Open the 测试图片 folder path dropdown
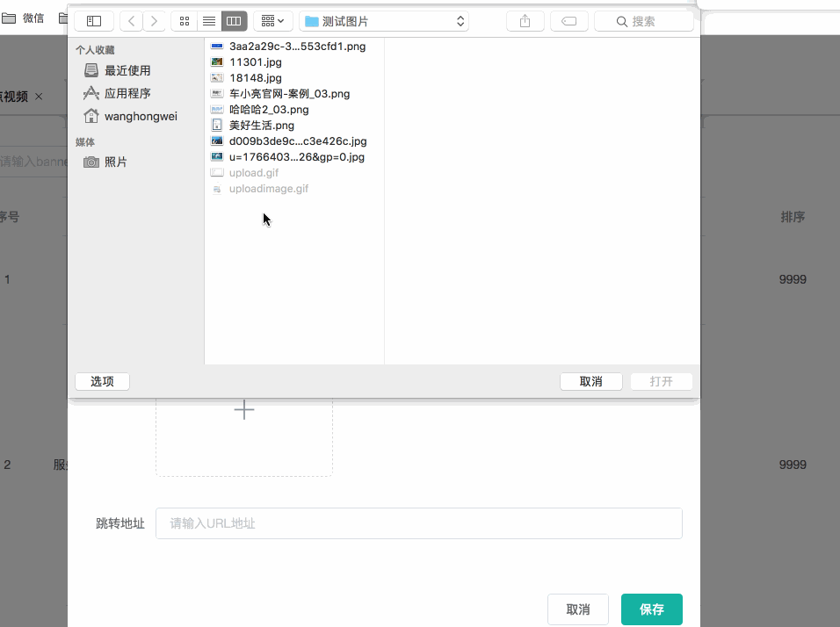The width and height of the screenshot is (840, 627). coord(384,21)
